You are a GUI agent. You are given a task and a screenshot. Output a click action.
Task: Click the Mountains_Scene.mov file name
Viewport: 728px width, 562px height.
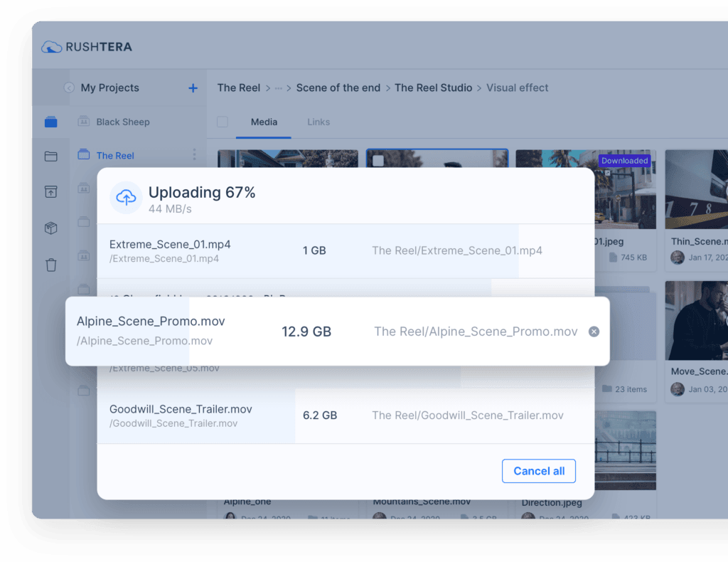(x=422, y=502)
